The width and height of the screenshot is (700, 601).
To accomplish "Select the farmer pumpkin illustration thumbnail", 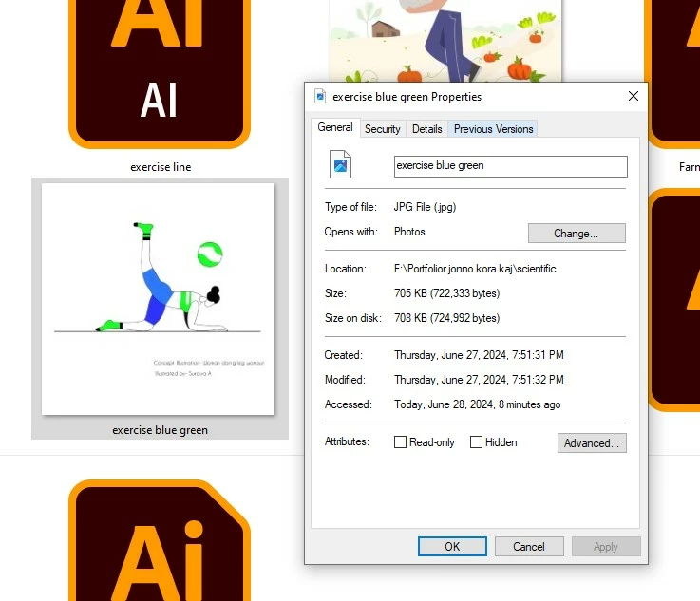I will (445, 41).
